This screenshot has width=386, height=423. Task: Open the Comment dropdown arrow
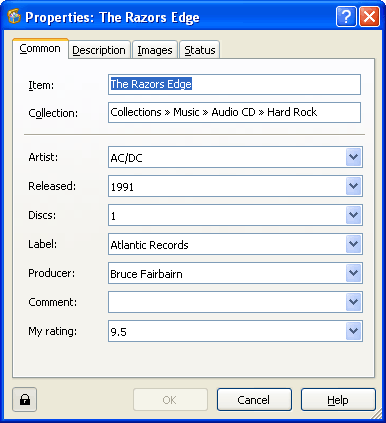353,302
